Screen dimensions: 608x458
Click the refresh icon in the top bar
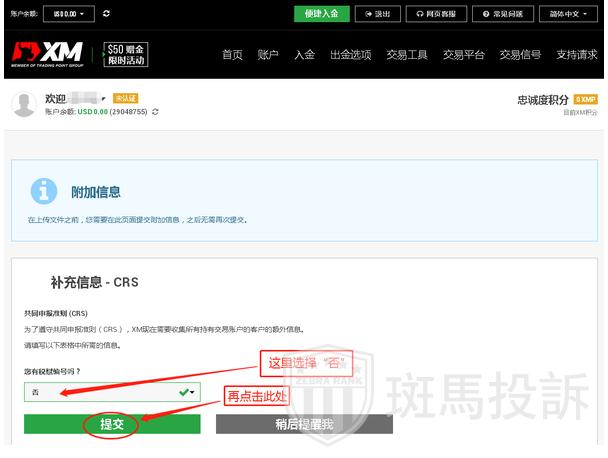point(107,14)
